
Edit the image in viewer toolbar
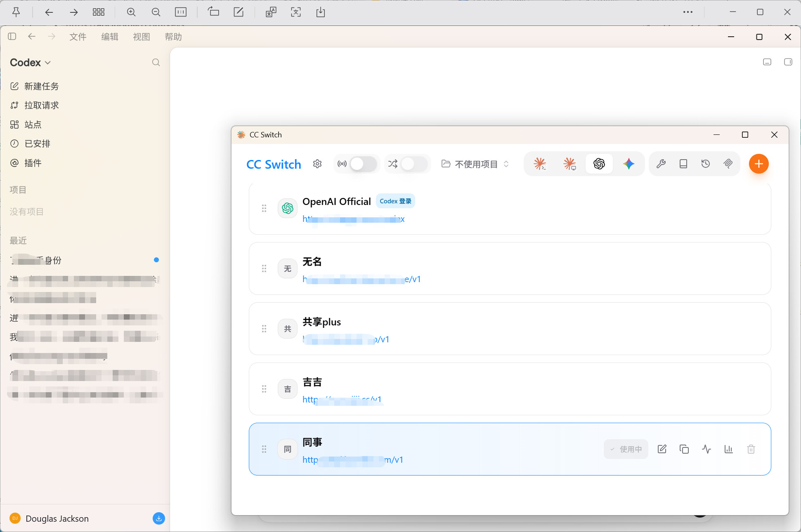[x=239, y=12]
